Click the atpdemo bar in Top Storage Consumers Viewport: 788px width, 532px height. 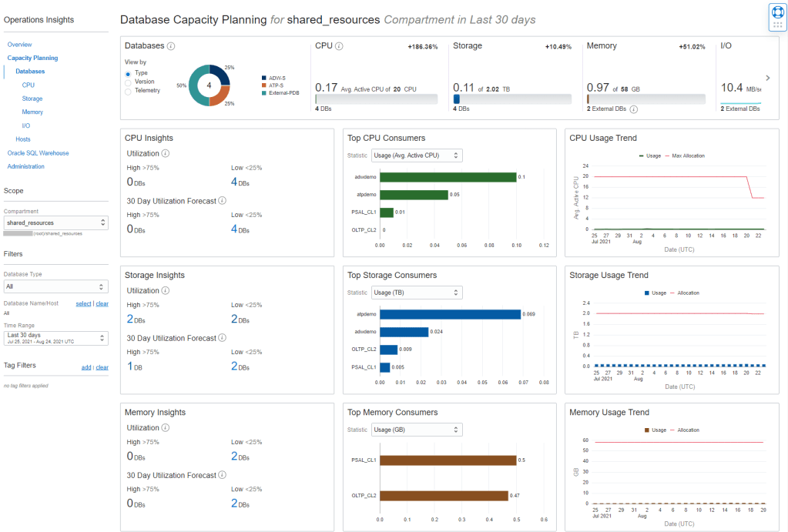point(450,314)
